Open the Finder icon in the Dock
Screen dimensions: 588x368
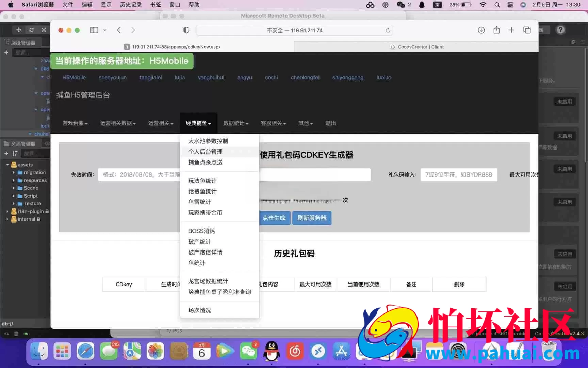(x=39, y=351)
